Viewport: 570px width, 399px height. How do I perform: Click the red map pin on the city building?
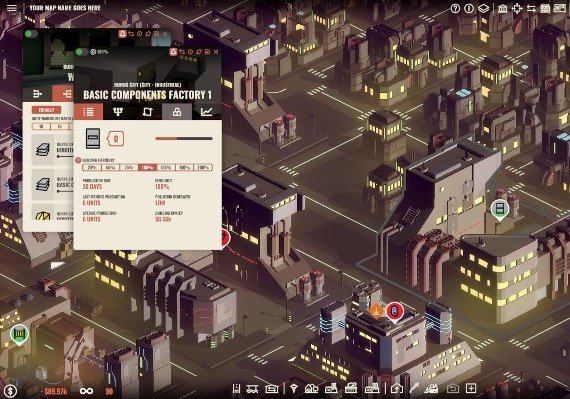tap(394, 312)
